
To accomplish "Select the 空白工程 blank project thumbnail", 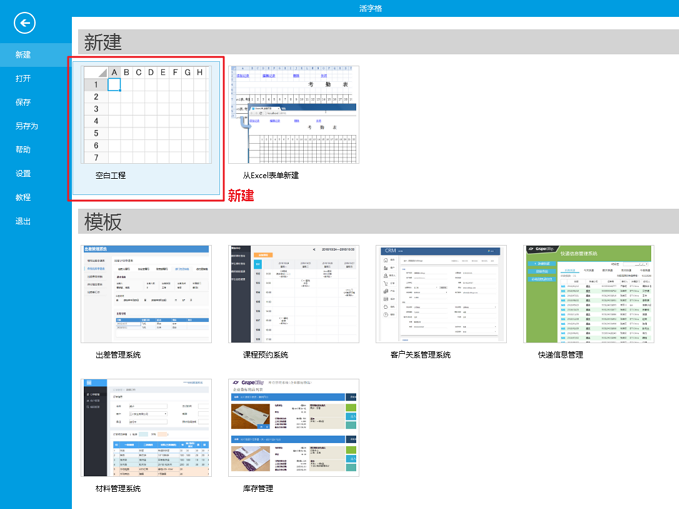I will click(x=146, y=114).
